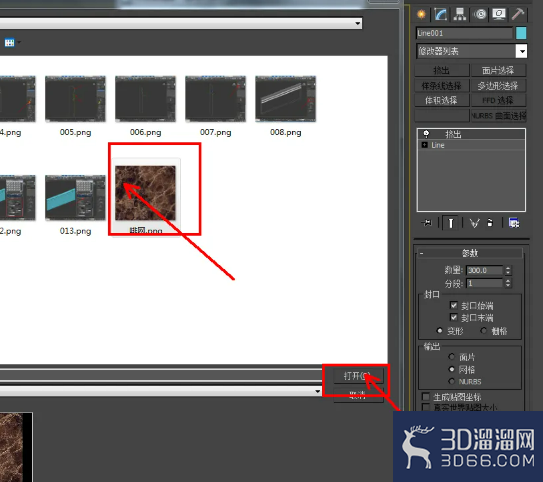This screenshot has height=482, width=543.
Task: Click the 样条线选择 button
Action: [x=442, y=86]
